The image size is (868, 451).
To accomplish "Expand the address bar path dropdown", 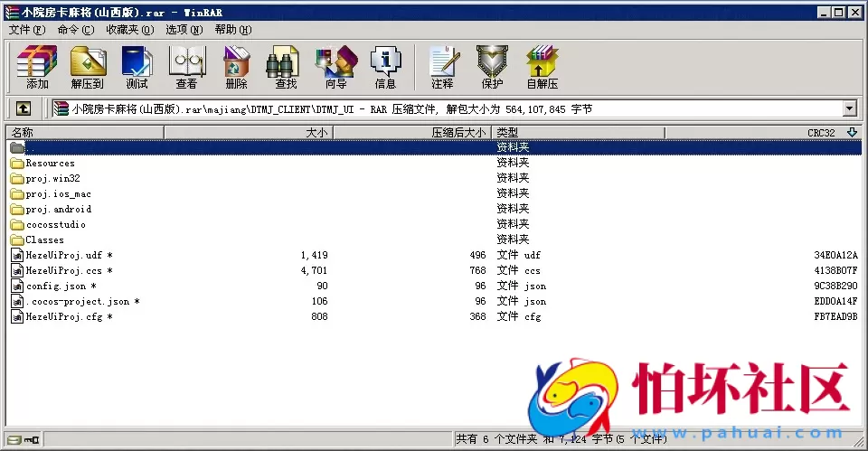I will pos(850,108).
